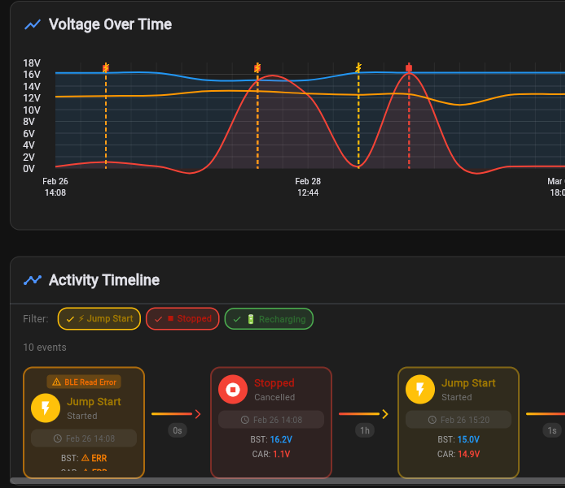Toggle the Recharging filter chip

[x=269, y=319]
